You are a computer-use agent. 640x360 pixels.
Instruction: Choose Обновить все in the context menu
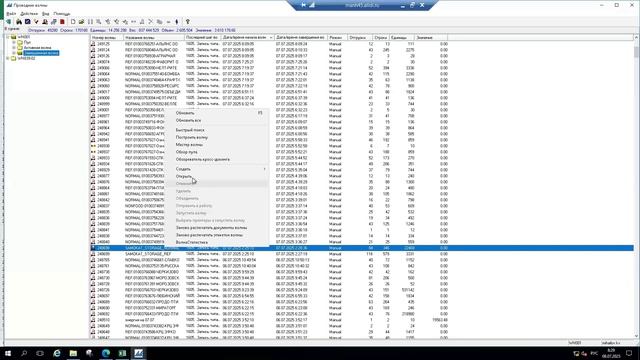(218, 120)
